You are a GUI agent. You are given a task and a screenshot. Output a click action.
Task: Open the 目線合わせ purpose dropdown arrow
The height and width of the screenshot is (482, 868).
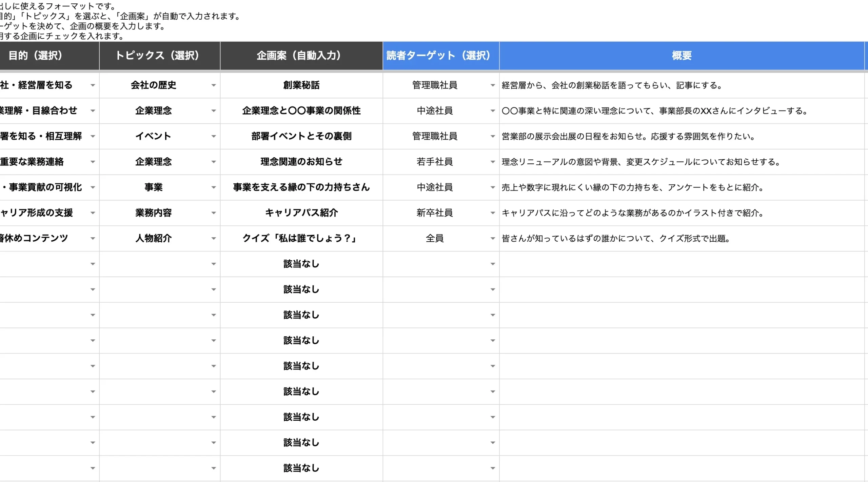click(x=93, y=111)
